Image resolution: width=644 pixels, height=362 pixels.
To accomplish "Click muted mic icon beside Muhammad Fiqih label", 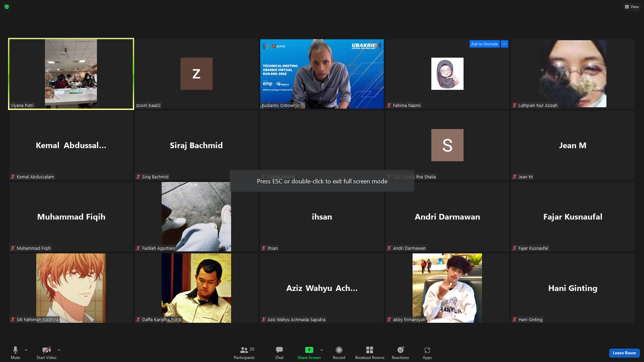I will point(13,248).
